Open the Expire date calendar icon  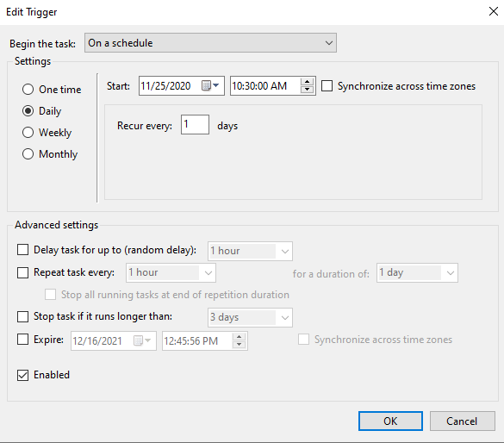(x=142, y=340)
